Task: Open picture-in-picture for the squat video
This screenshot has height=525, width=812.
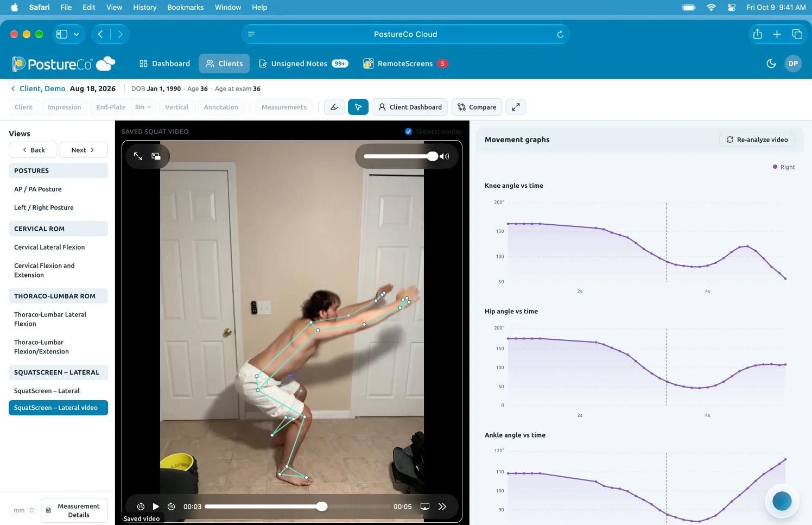Action: (156, 156)
